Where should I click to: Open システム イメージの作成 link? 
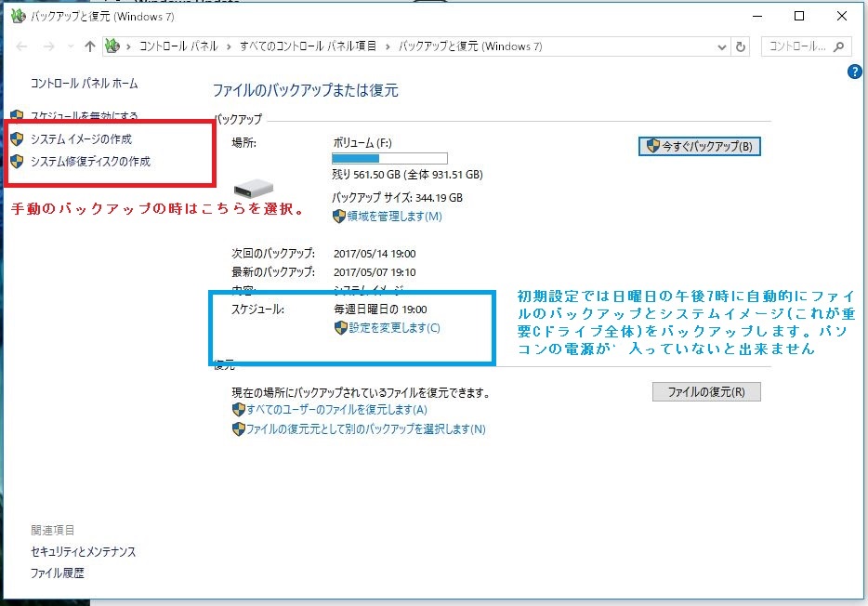point(82,138)
